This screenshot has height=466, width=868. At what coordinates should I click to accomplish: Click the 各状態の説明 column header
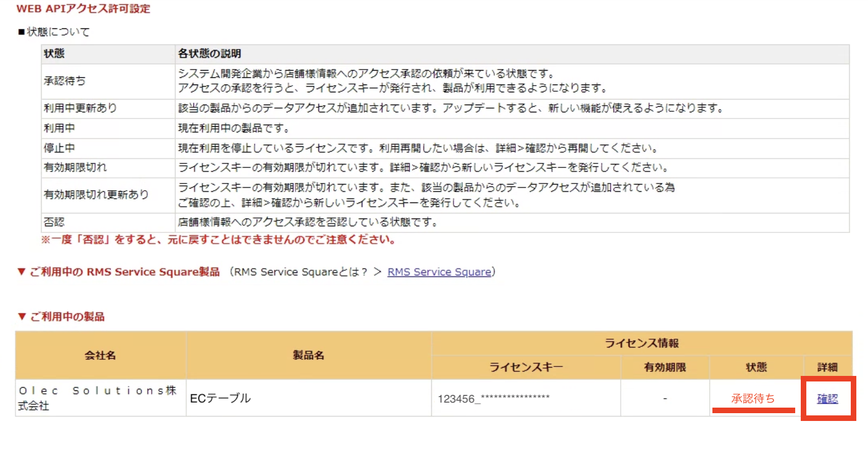pyautogui.click(x=512, y=54)
